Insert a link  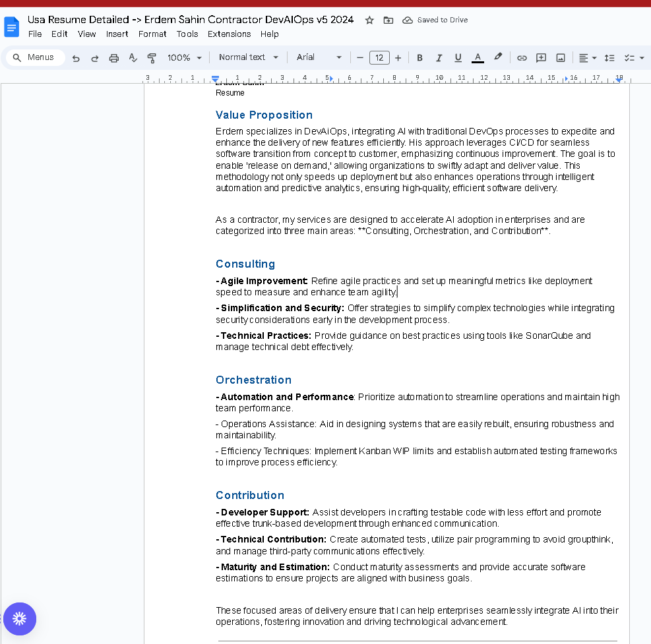point(522,58)
